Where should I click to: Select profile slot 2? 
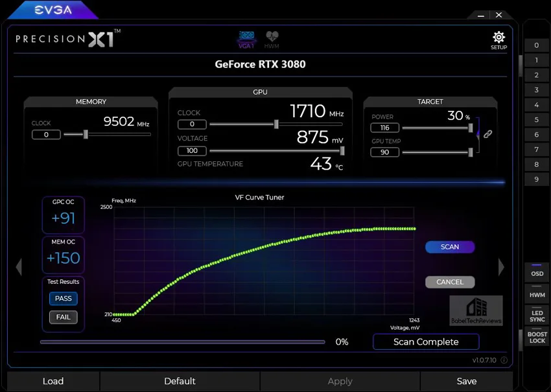[536, 75]
